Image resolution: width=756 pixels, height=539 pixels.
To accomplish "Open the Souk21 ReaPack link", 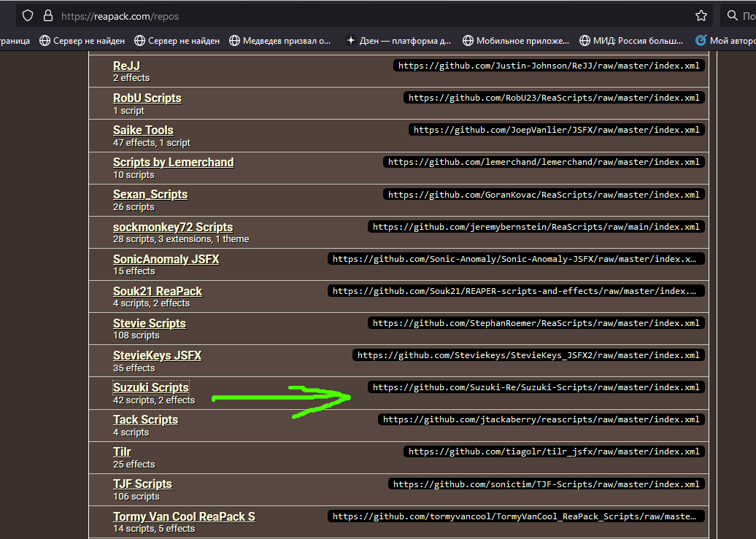I will click(158, 291).
